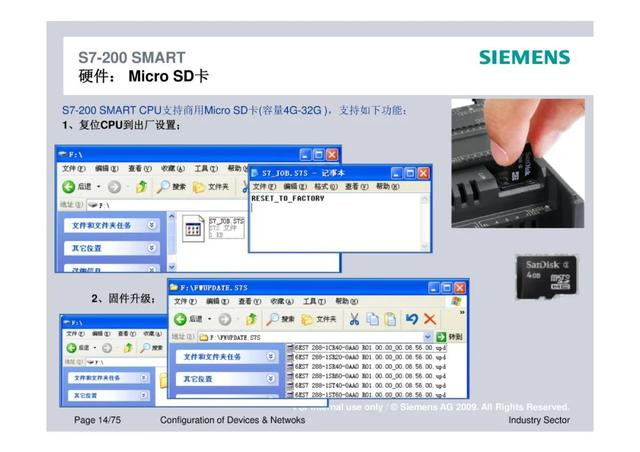Click the green 转到 Go button in FWUPDATE.S7S
Viewport: 640px width, 452px height.
click(449, 337)
